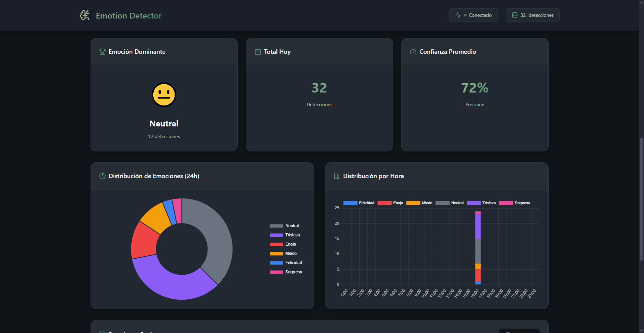Screen dimensions: 644x333
Task: Hide Sorpresa series in hourly chart legend
Action: coord(514,203)
